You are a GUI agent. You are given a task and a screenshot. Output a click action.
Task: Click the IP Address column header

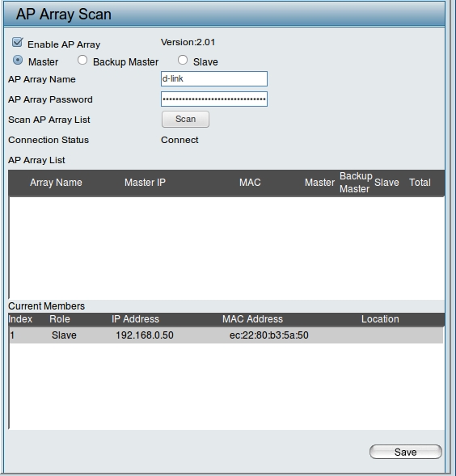pos(135,319)
